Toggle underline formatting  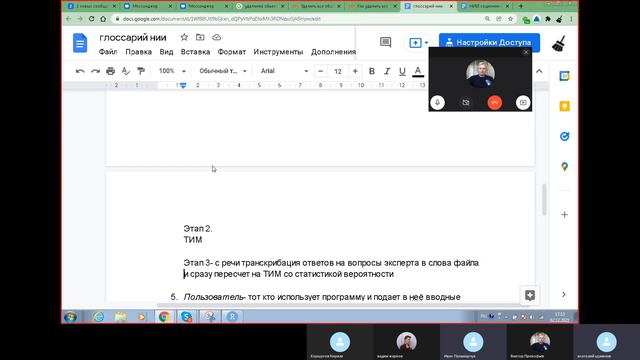(402, 71)
